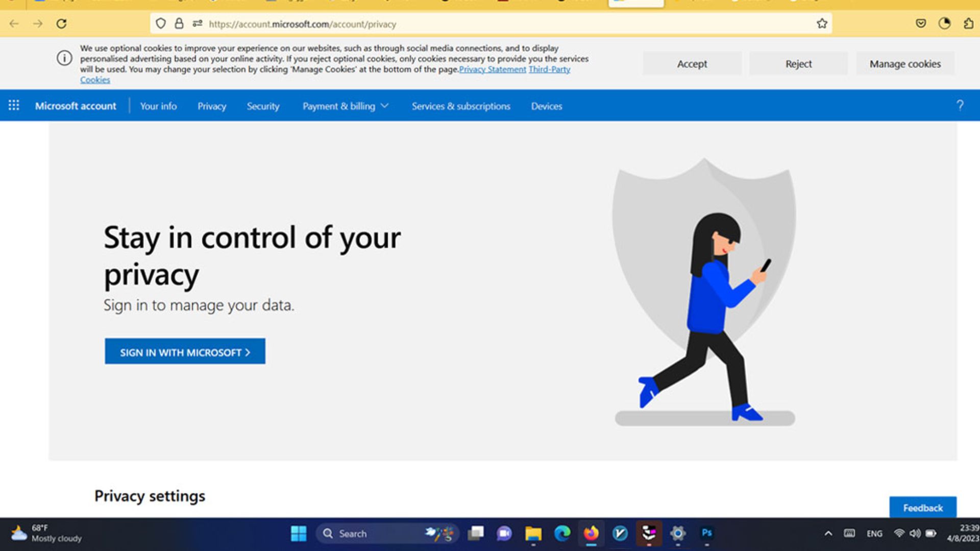The height and width of the screenshot is (551, 980).
Task: Click the help question mark icon
Action: pyautogui.click(x=960, y=105)
